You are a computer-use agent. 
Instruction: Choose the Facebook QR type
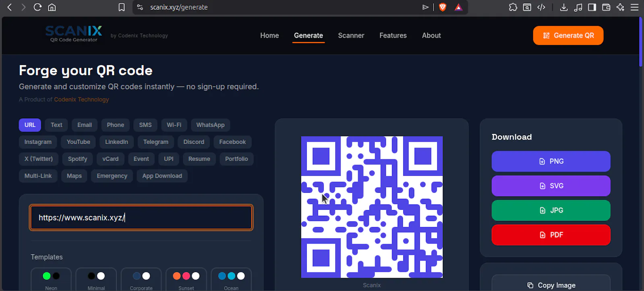click(232, 142)
